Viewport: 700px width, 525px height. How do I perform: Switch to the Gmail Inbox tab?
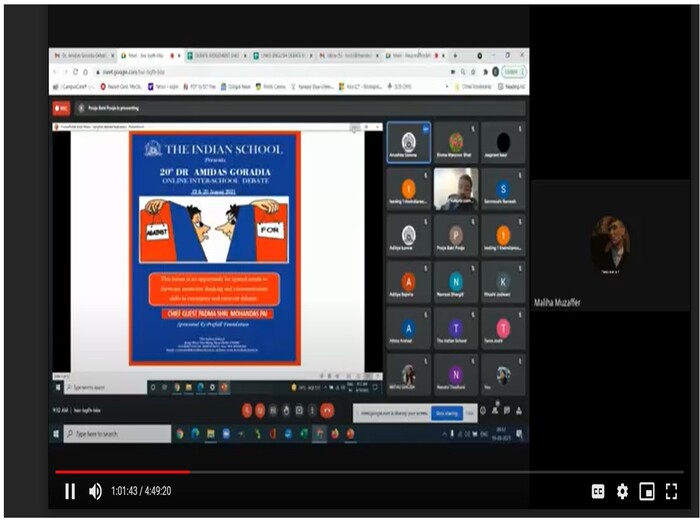[348, 56]
